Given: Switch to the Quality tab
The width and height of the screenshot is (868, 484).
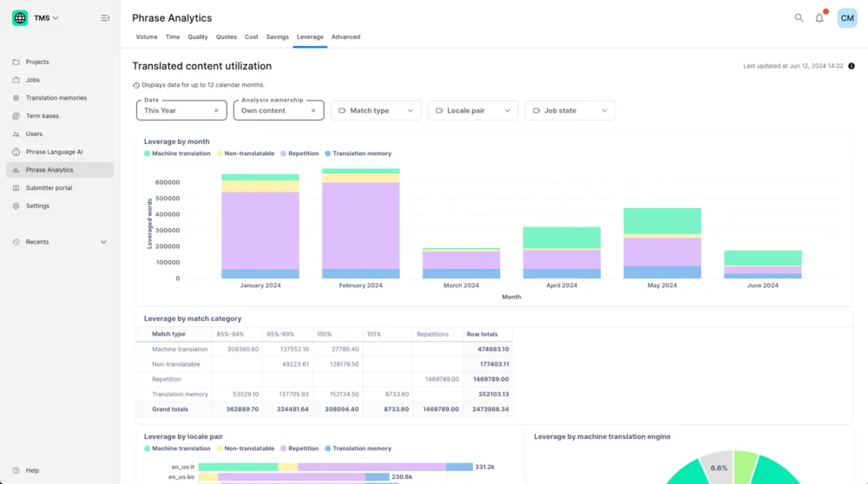Looking at the screenshot, I should point(198,37).
